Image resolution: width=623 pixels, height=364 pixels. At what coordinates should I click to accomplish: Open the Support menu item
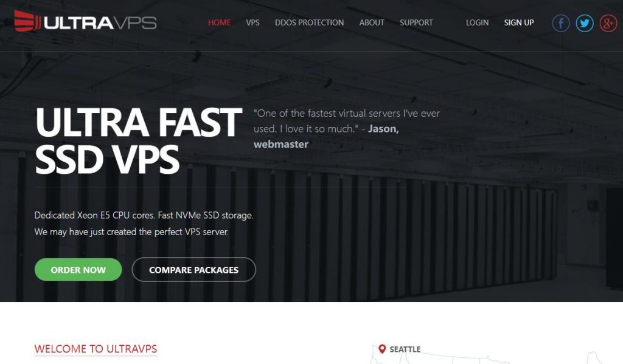click(x=416, y=22)
